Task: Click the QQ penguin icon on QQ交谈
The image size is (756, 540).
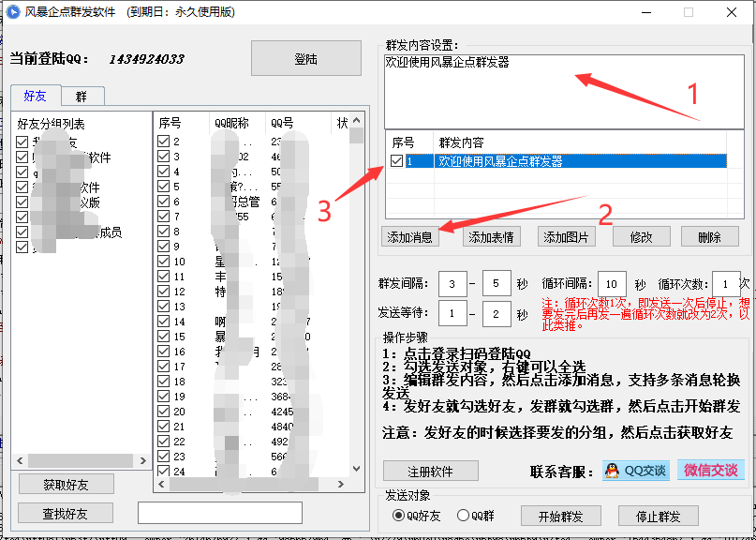Action: 612,470
